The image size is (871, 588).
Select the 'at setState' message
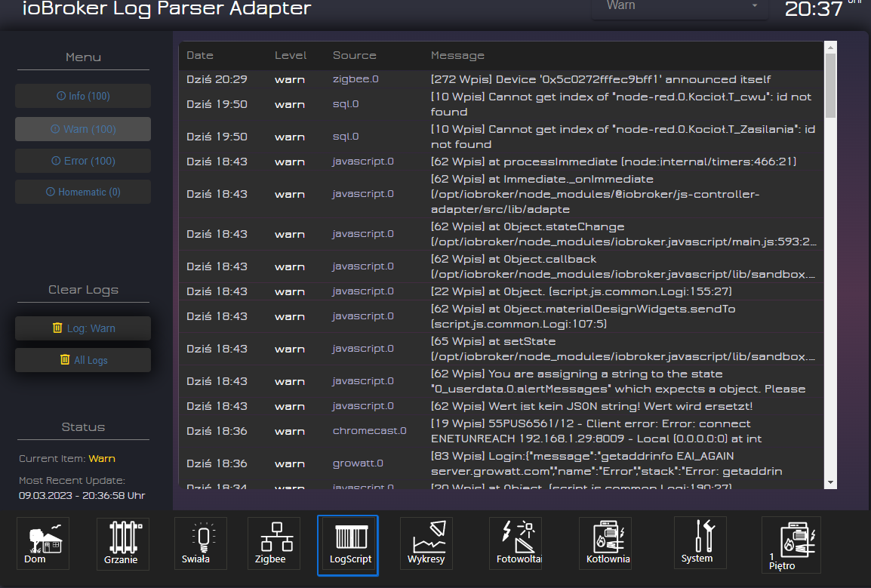[623, 349]
